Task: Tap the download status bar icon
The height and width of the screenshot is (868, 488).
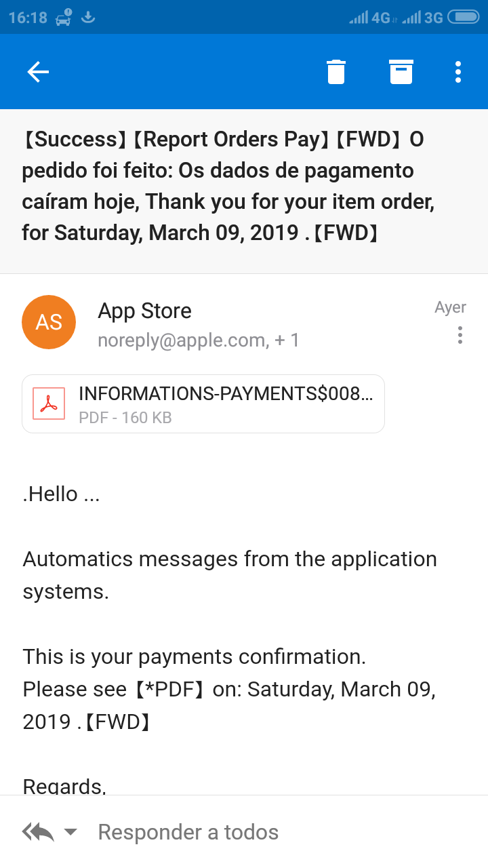Action: [87, 17]
